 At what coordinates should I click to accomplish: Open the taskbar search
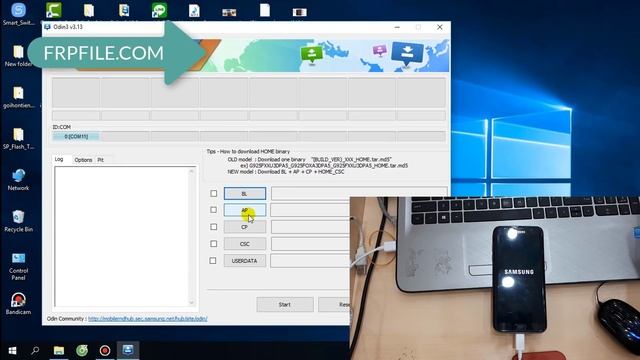(35, 350)
